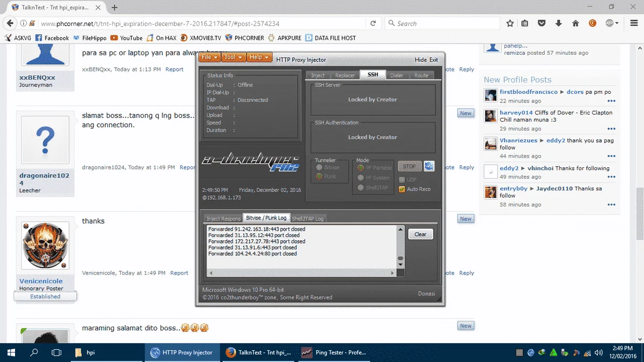Switch to the Dialer tab
Image resolution: width=644 pixels, height=362 pixels.
pyautogui.click(x=397, y=76)
